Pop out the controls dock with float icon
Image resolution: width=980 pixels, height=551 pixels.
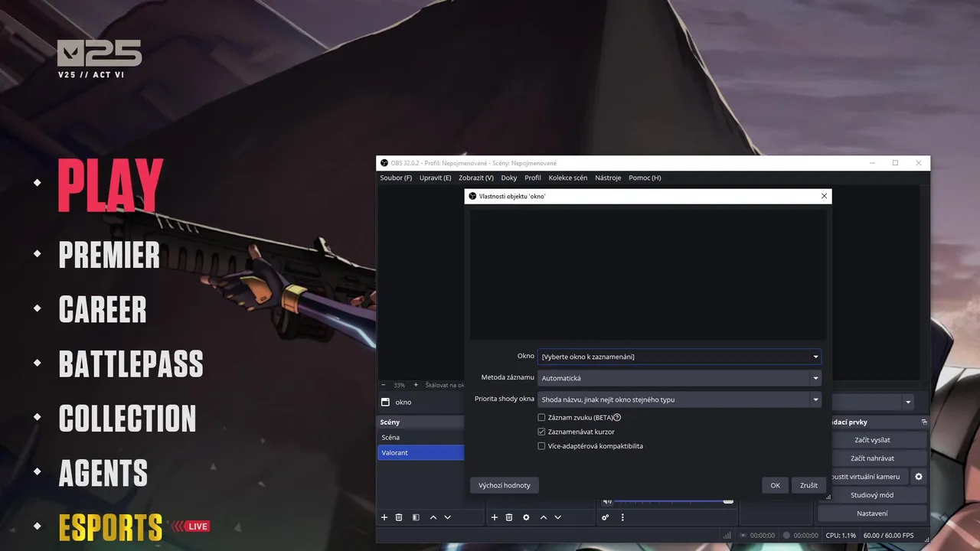(x=924, y=422)
